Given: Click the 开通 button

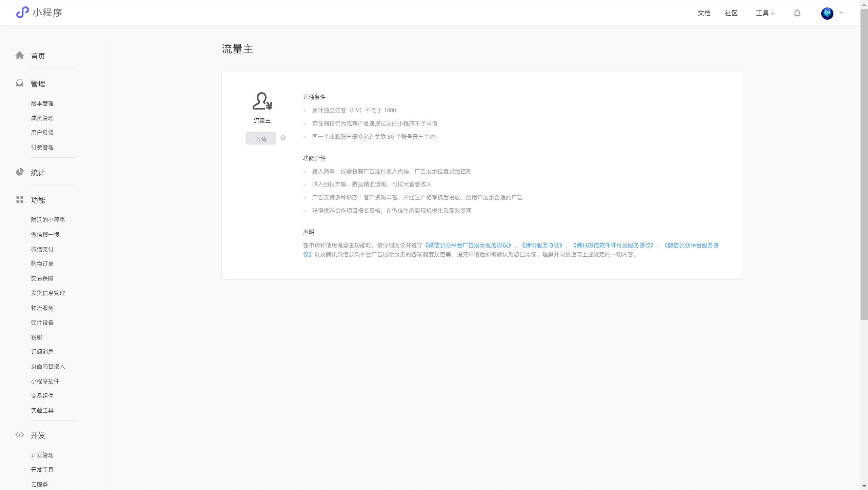Looking at the screenshot, I should 261,139.
